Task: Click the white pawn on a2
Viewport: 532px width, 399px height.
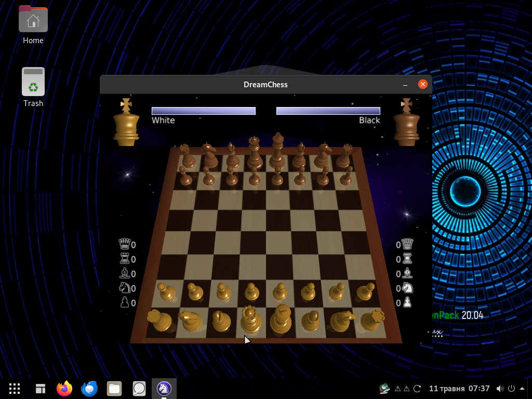Action: (167, 292)
